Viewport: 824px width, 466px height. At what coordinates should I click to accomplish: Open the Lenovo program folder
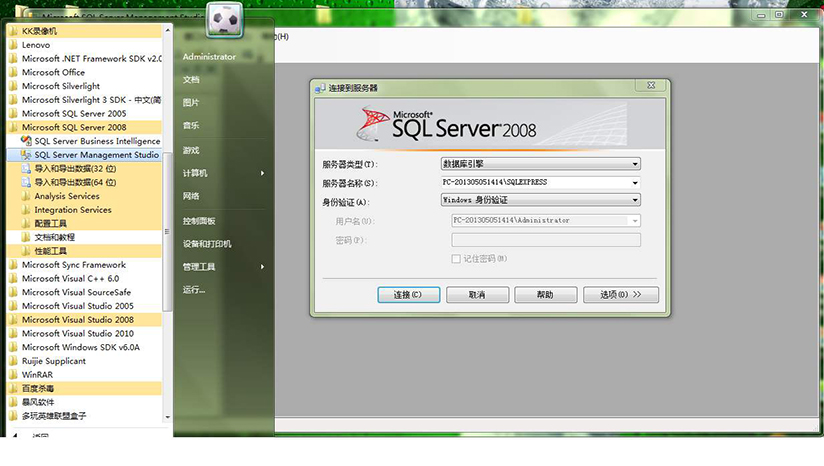point(84,45)
